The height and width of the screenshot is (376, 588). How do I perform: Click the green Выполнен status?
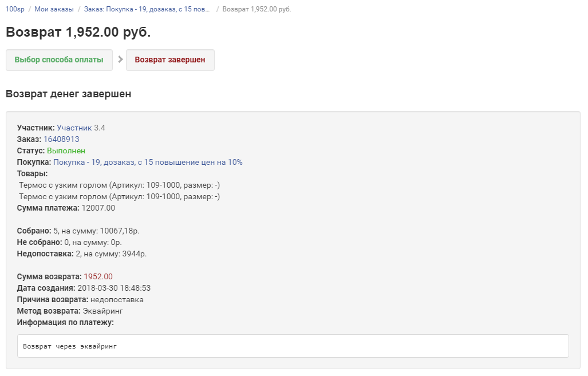point(66,151)
